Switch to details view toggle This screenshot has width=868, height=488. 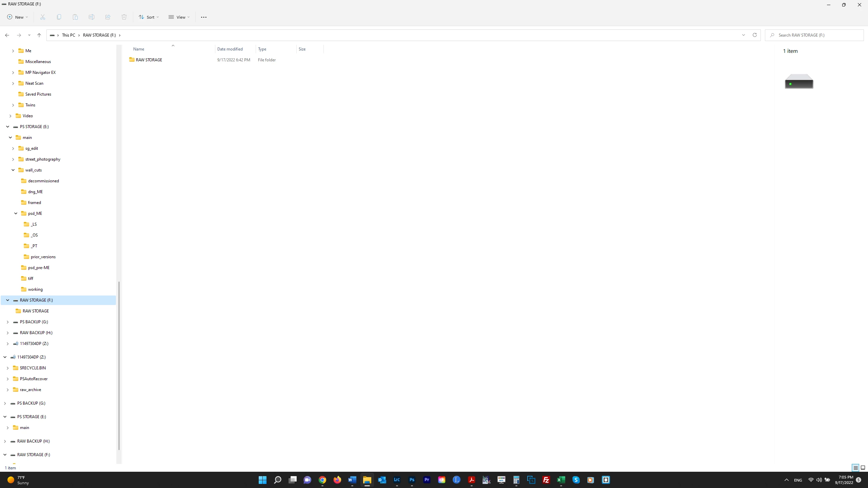click(855, 468)
